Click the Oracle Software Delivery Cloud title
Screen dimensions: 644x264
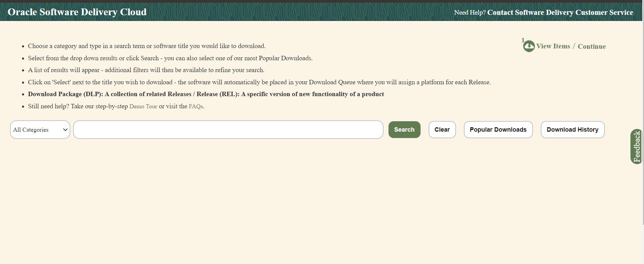tap(77, 12)
